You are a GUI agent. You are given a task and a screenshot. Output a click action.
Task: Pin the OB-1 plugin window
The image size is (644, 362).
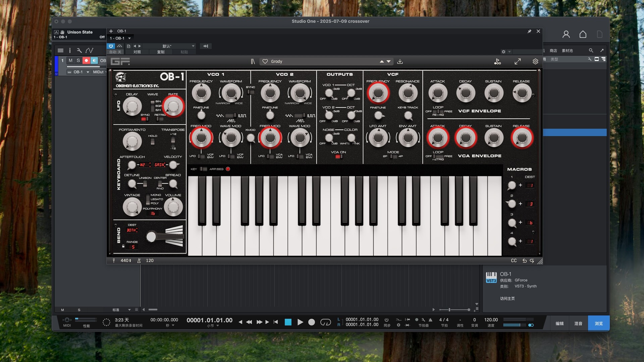point(529,31)
